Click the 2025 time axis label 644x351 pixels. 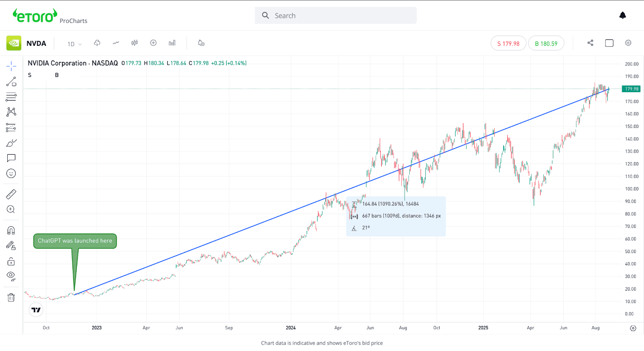tap(483, 328)
